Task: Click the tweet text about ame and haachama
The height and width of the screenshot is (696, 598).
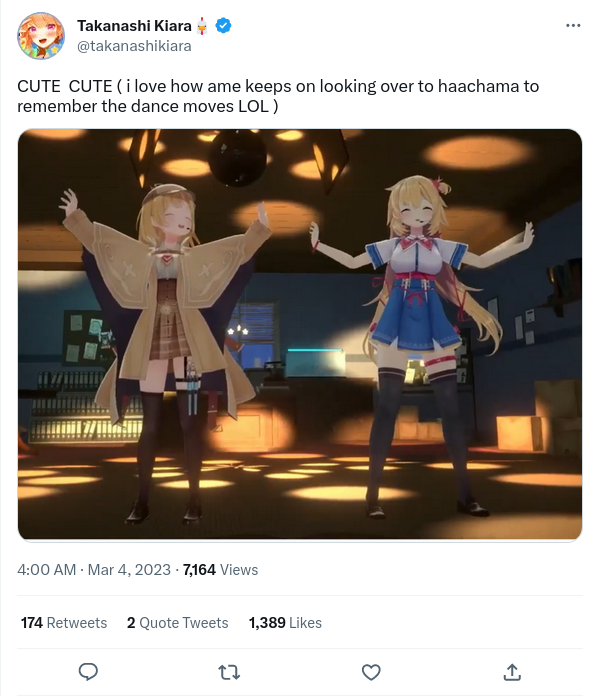Action: coord(278,96)
